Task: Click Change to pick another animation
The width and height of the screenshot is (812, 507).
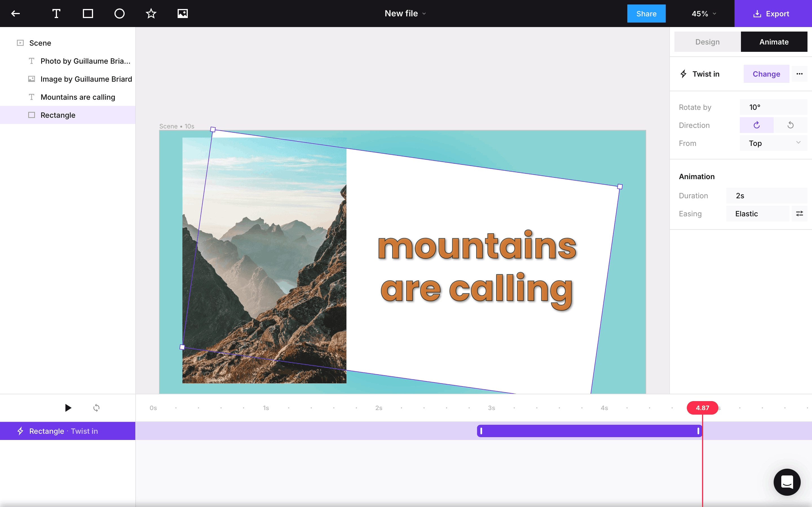Action: point(766,74)
